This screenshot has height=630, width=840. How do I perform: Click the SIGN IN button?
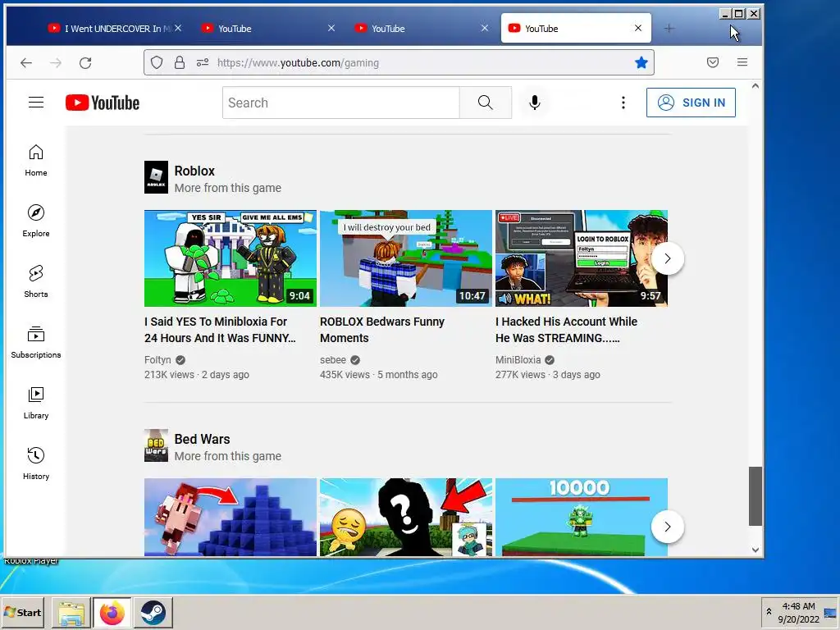691,103
